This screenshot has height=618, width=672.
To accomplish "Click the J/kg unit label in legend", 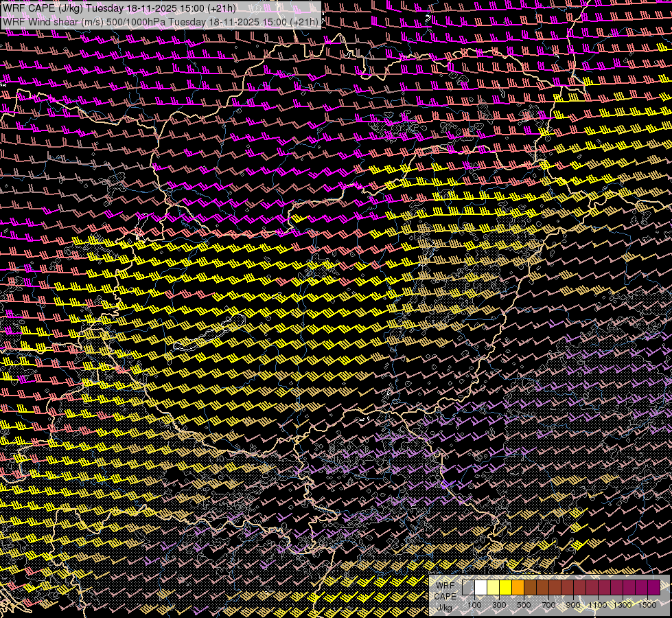I will point(444,608).
